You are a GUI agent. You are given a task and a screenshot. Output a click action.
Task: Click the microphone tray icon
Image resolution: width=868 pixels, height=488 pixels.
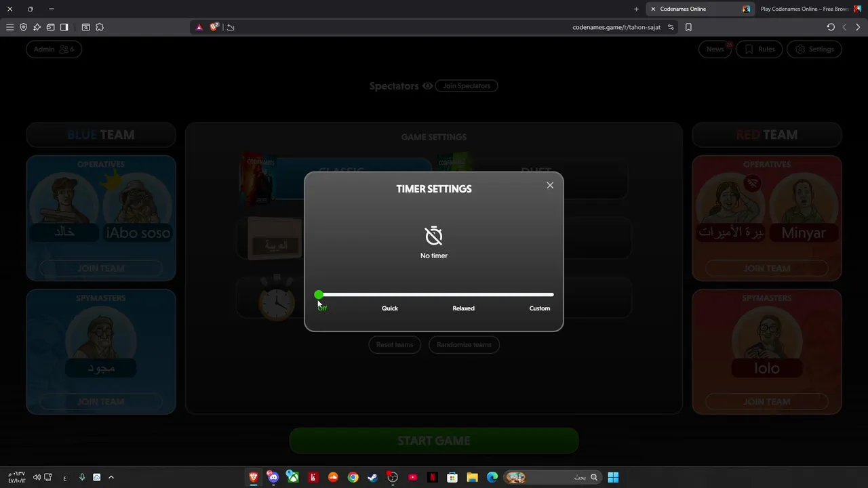(82, 477)
